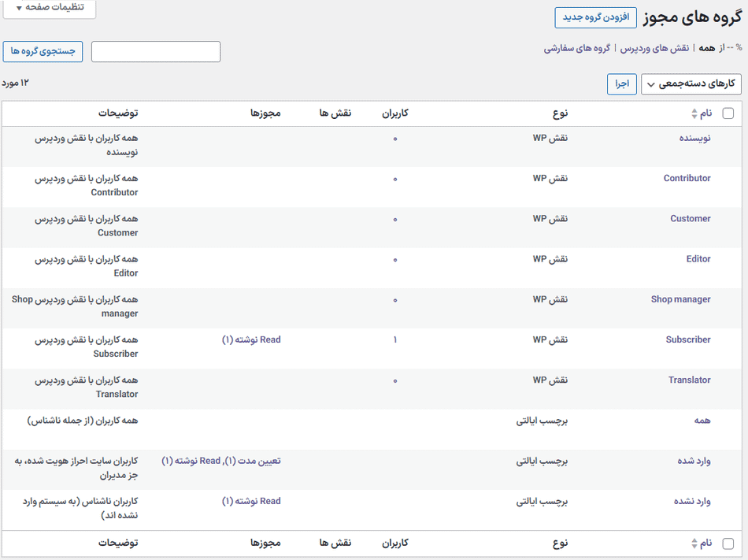Click Subscriber's Read نوشته (۱) permission link

[x=251, y=340]
